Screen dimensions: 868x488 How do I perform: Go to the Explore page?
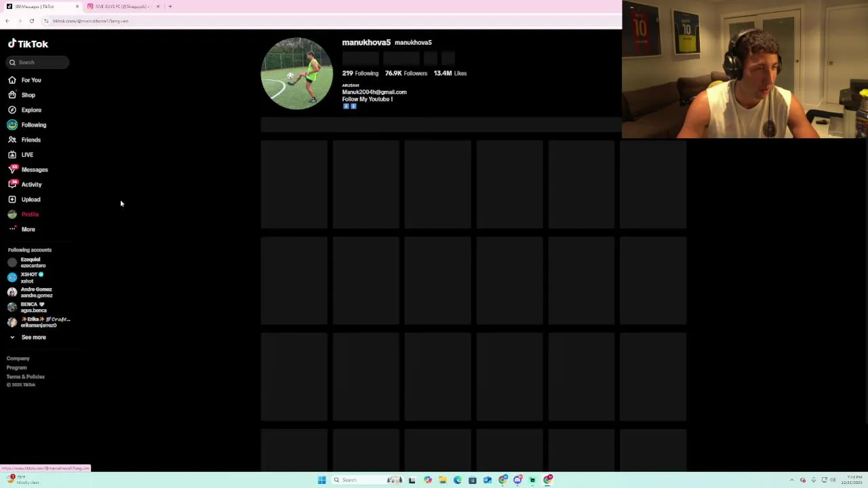click(25, 110)
